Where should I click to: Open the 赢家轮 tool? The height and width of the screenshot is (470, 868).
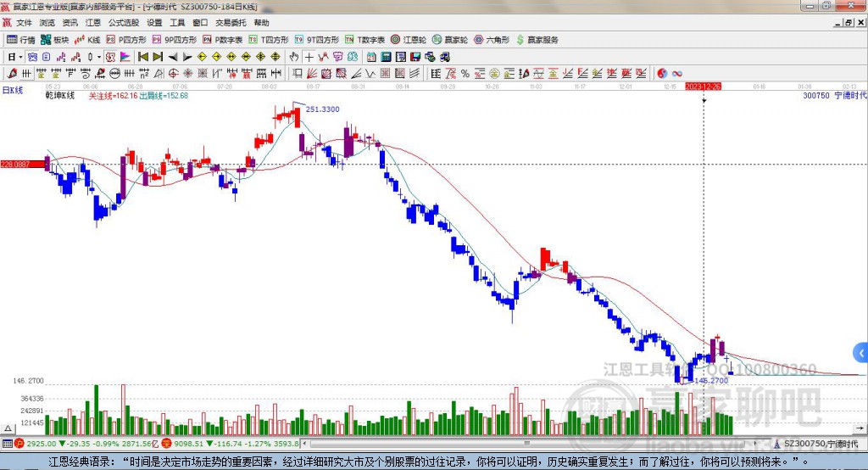point(450,40)
